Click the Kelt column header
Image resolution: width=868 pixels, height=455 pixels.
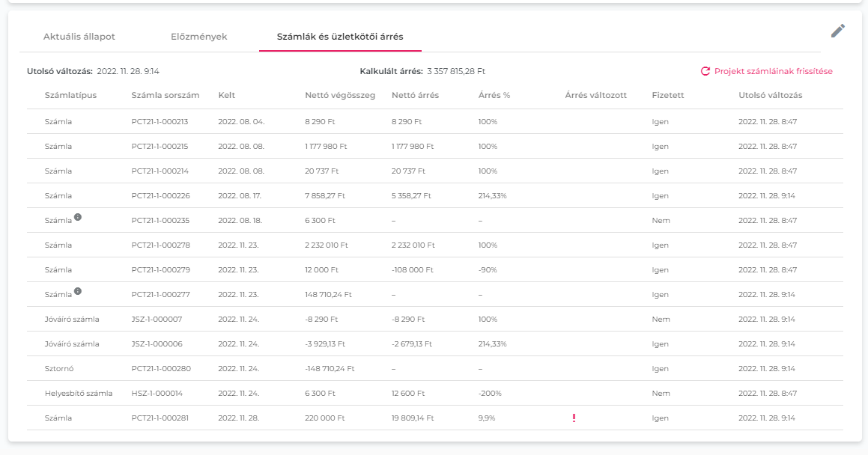click(x=227, y=95)
